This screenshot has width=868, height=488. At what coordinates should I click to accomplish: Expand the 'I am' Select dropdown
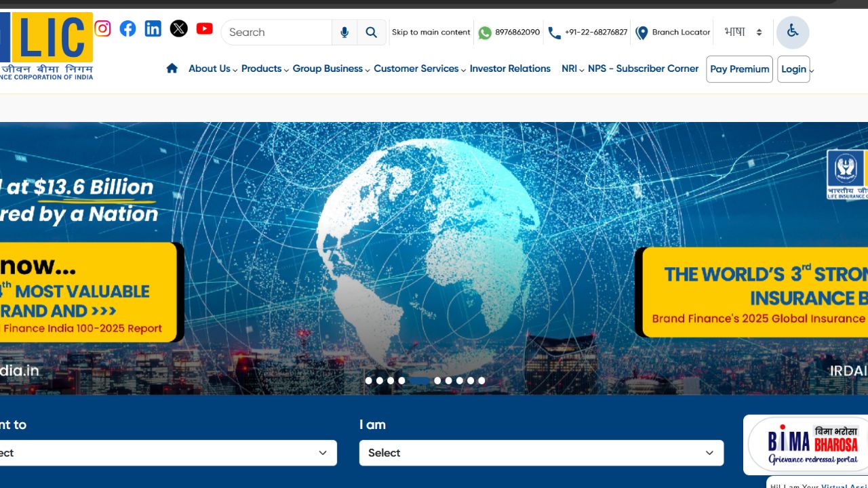[541, 453]
